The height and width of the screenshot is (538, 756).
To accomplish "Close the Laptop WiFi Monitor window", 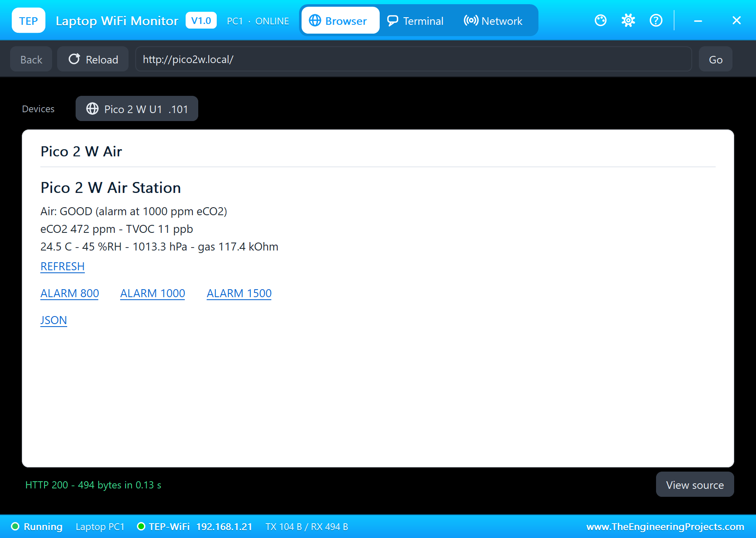I will pos(737,20).
